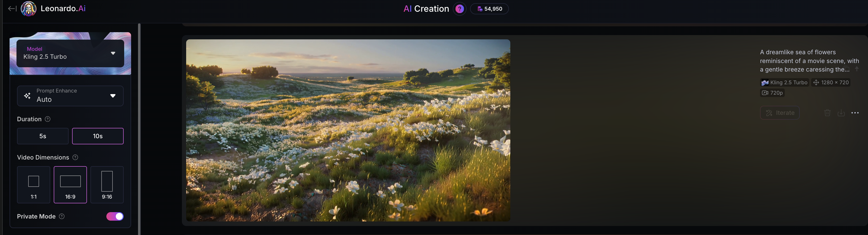The width and height of the screenshot is (868, 235).
Task: Open the Prompt Enhance Auto dropdown
Action: pos(70,96)
